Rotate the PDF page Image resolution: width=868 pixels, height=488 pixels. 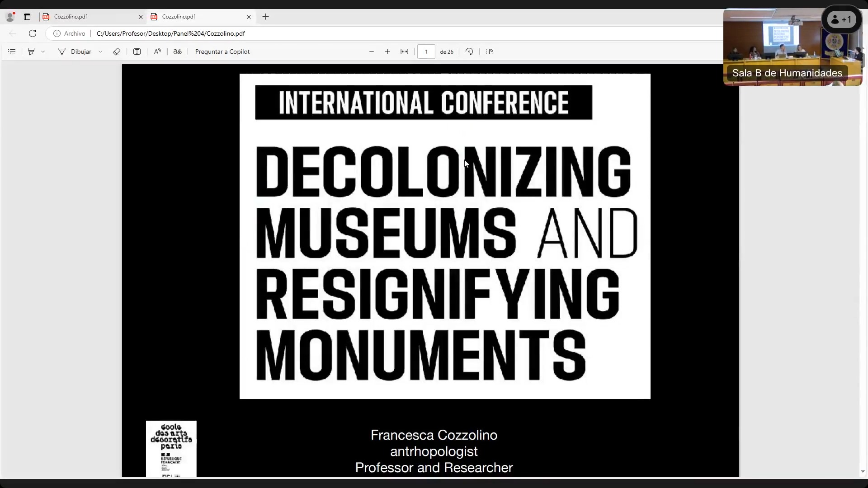click(x=469, y=52)
